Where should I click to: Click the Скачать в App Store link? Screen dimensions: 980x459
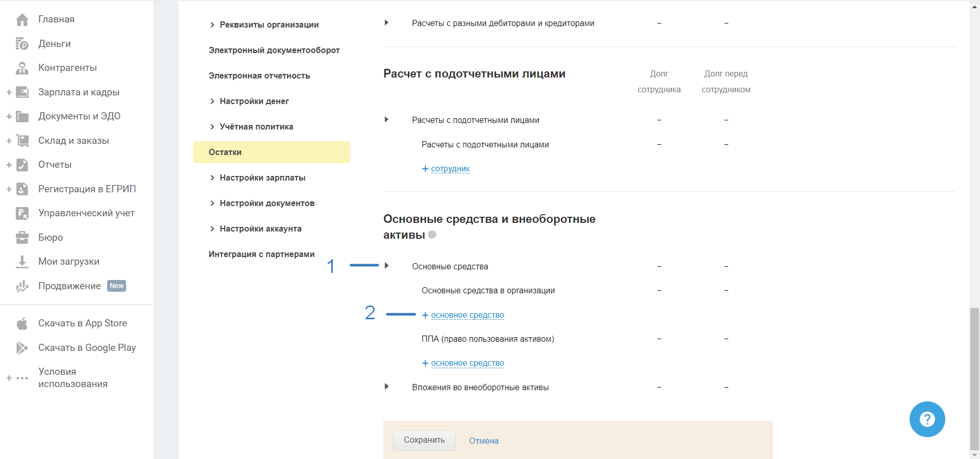82,323
